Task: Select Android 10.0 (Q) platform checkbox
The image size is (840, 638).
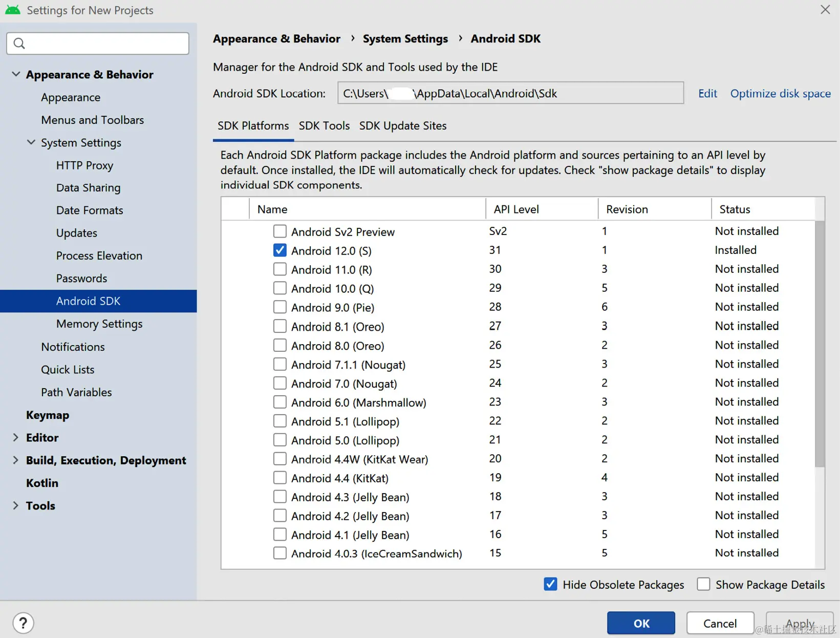Action: coord(279,288)
